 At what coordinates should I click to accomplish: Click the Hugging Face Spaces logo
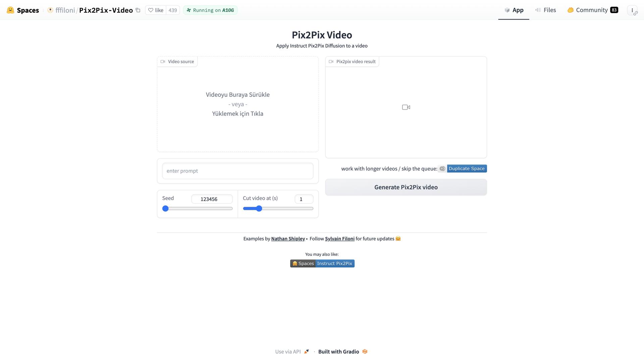click(10, 10)
